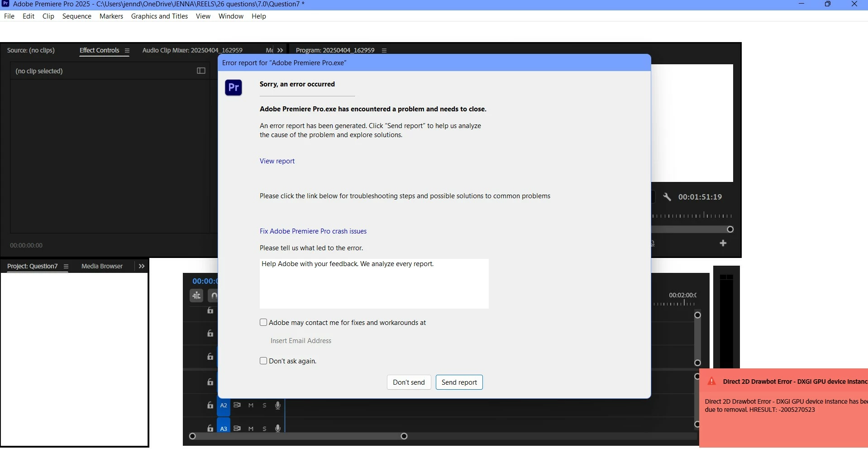The image size is (868, 458).
Task: Click inside the error feedback text box
Action: click(374, 284)
